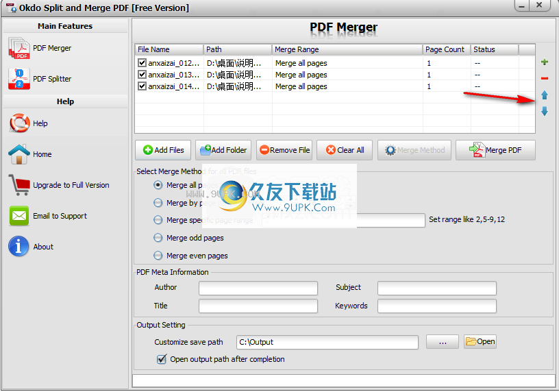Select the Merge even pages option
559x392 pixels.
click(158, 256)
